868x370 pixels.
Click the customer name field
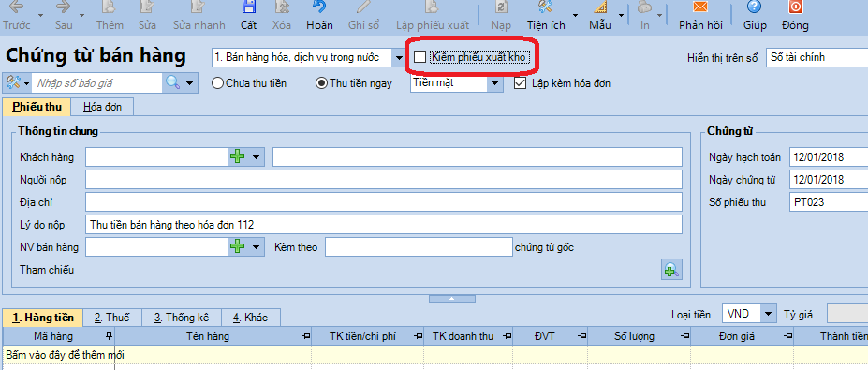click(x=478, y=157)
